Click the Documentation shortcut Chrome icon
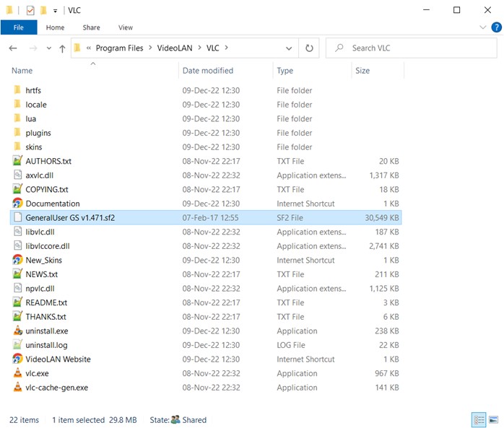Viewport: 504px width, 428px height. [x=17, y=203]
